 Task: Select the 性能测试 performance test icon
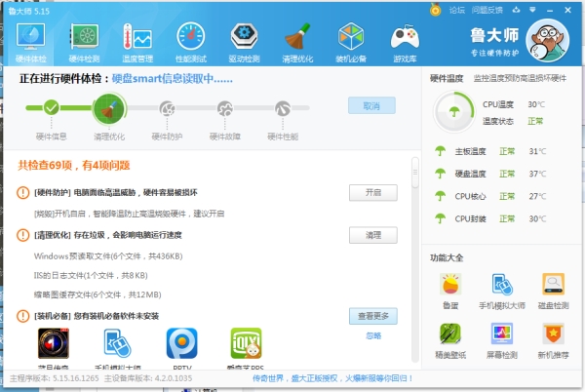pyautogui.click(x=190, y=43)
